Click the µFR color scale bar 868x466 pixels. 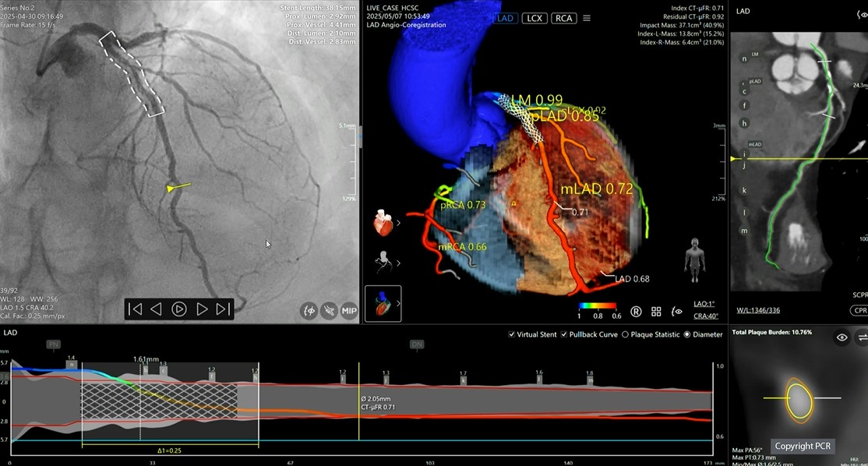click(x=598, y=306)
